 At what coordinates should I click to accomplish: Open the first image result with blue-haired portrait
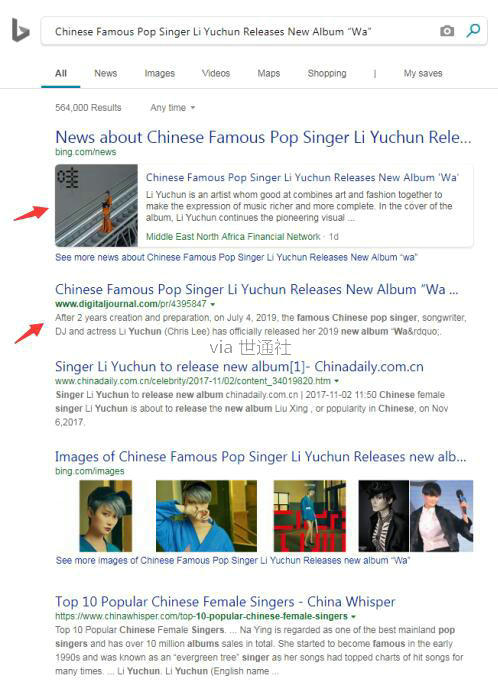(106, 516)
